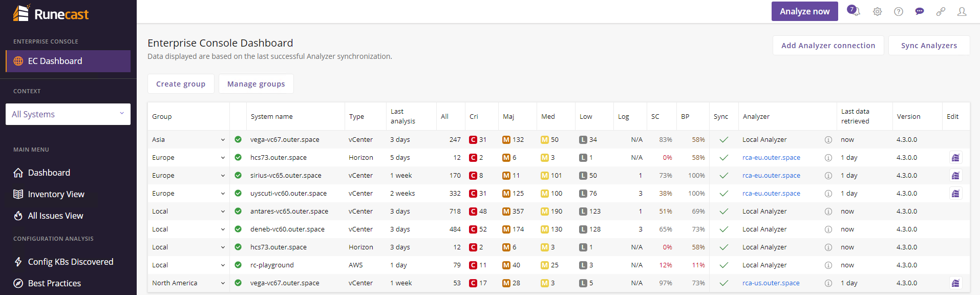Click green status icon of antares-vc65.outer.space
This screenshot has width=980, height=295.
point(238,211)
